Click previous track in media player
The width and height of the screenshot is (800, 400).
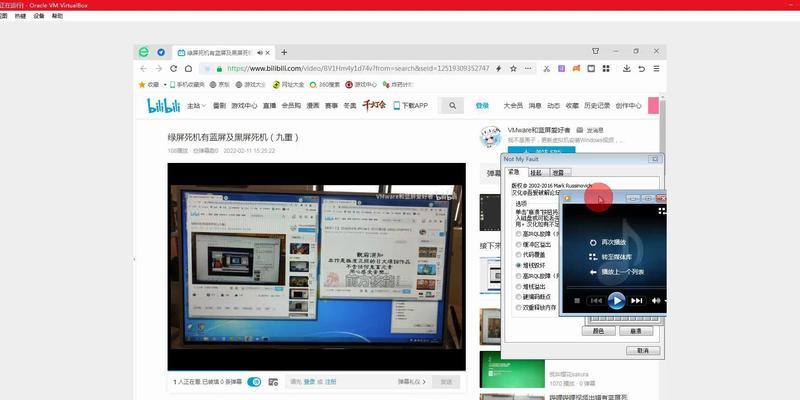click(595, 301)
